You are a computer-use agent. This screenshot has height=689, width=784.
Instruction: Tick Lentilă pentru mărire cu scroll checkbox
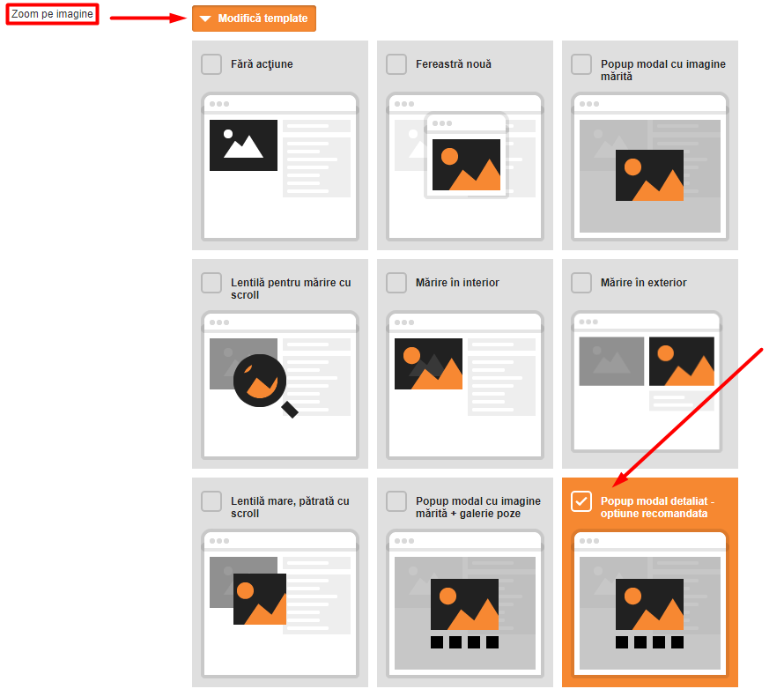click(211, 283)
